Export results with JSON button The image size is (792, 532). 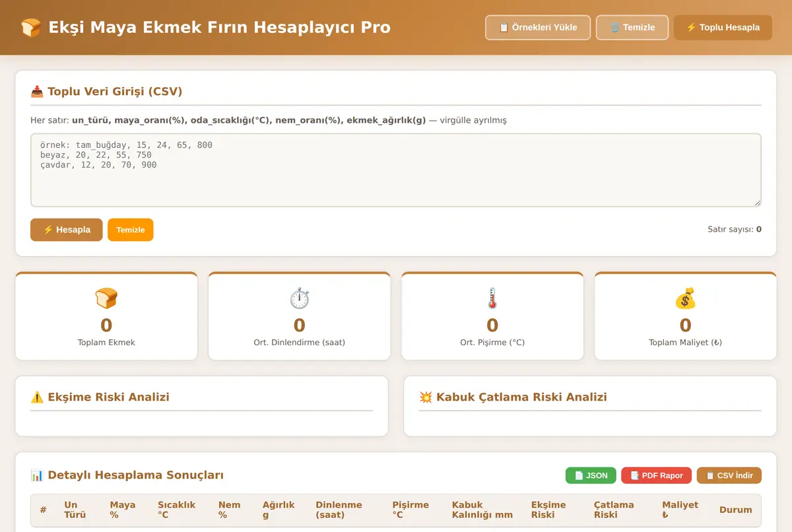click(591, 475)
